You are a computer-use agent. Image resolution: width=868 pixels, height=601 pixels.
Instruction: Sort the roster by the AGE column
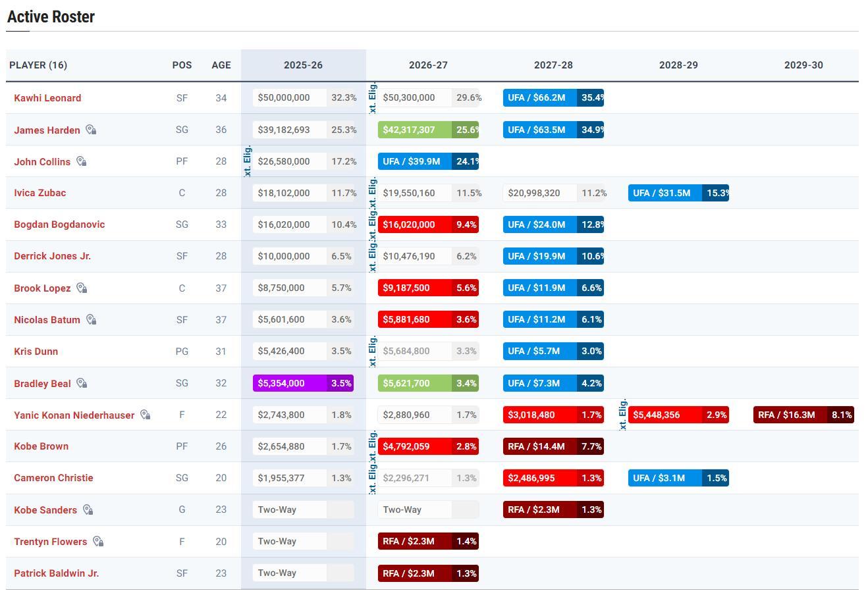click(x=221, y=65)
